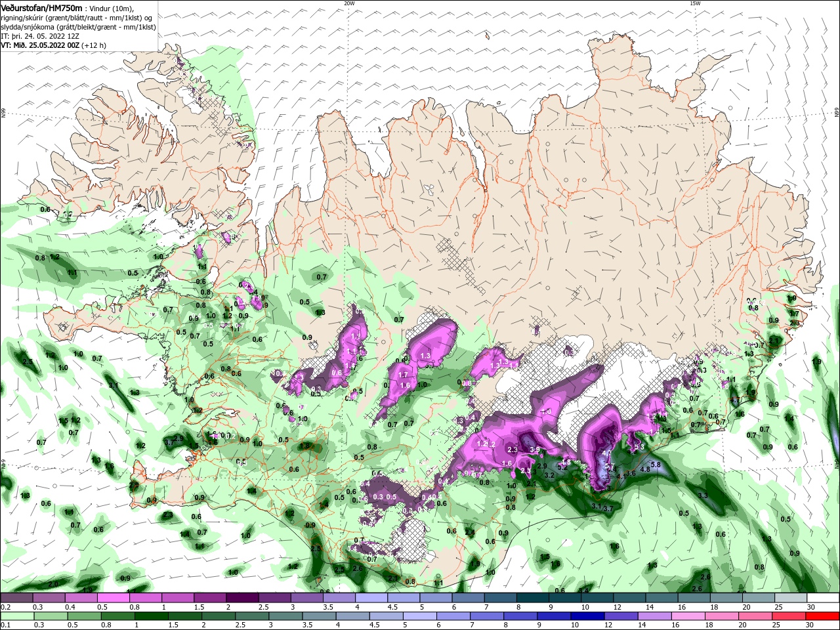
Task: Click the 20W longitude label at the top
Action: click(349, 3)
